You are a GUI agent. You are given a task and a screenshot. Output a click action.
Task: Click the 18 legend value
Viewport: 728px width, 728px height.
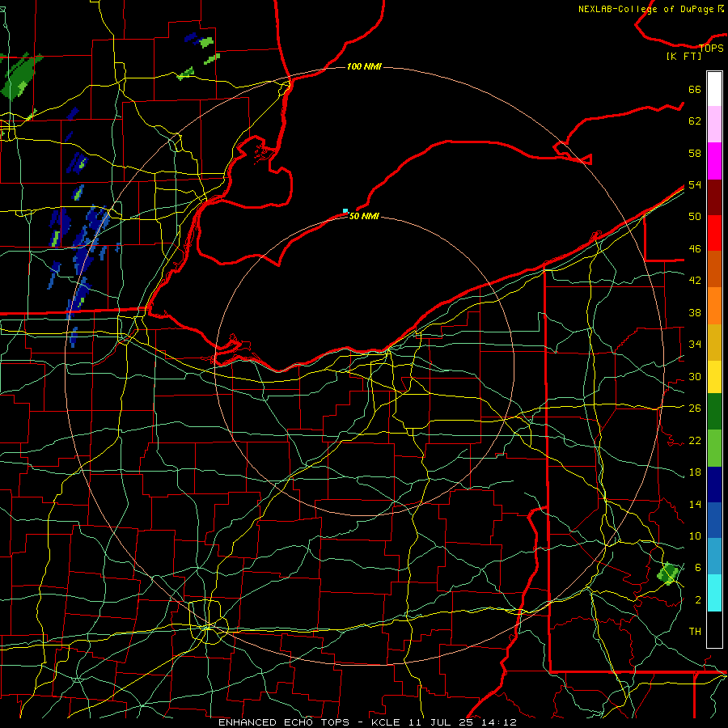tap(695, 472)
